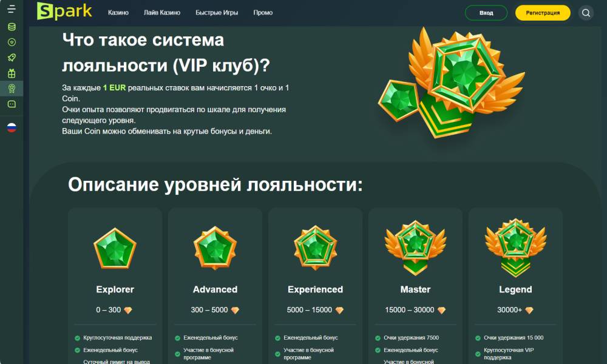Open the Промо menu item
Screen dimensions: 607x364
[x=263, y=13]
